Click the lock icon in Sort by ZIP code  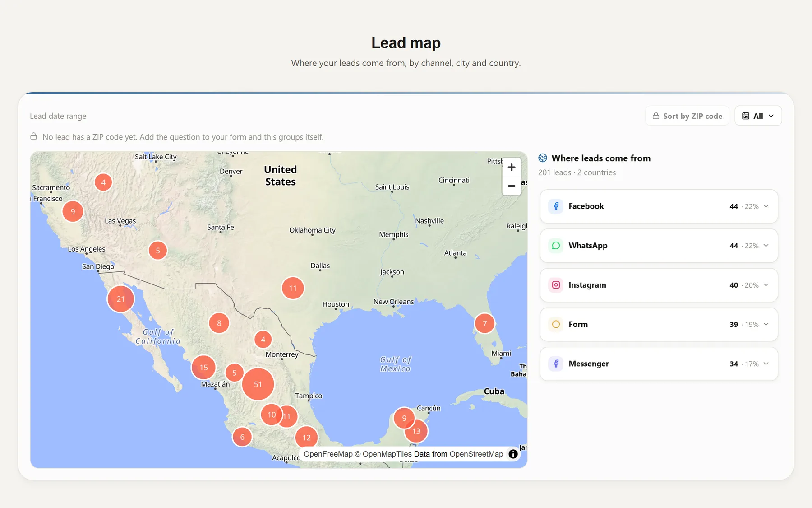[x=656, y=116]
